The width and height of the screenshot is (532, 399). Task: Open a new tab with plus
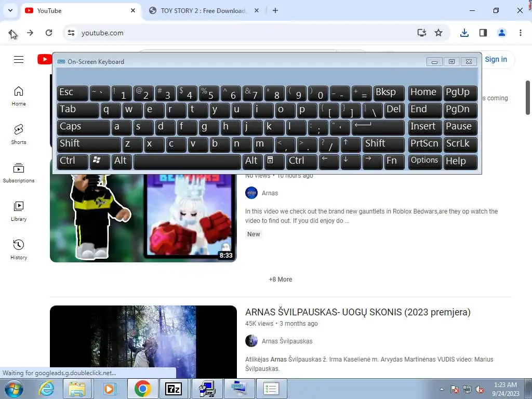(x=275, y=10)
